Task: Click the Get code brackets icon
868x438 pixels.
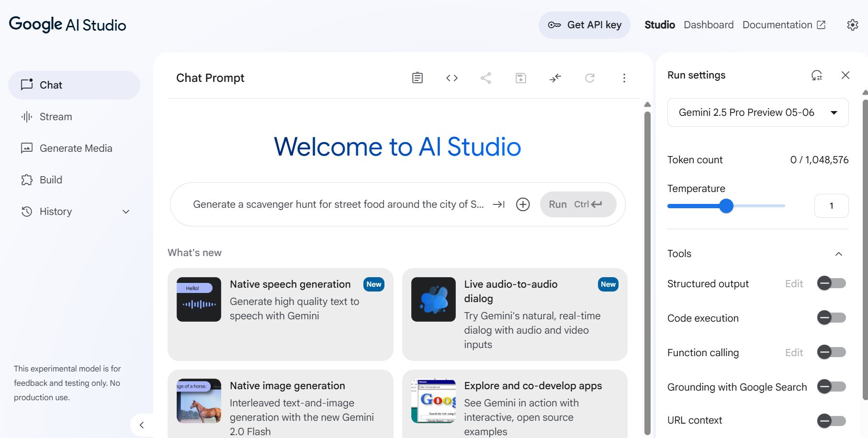Action: click(x=452, y=78)
